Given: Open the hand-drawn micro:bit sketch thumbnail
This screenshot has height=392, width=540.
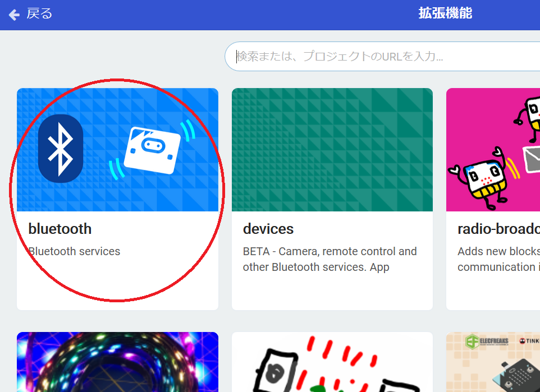Looking at the screenshot, I should point(332,362).
